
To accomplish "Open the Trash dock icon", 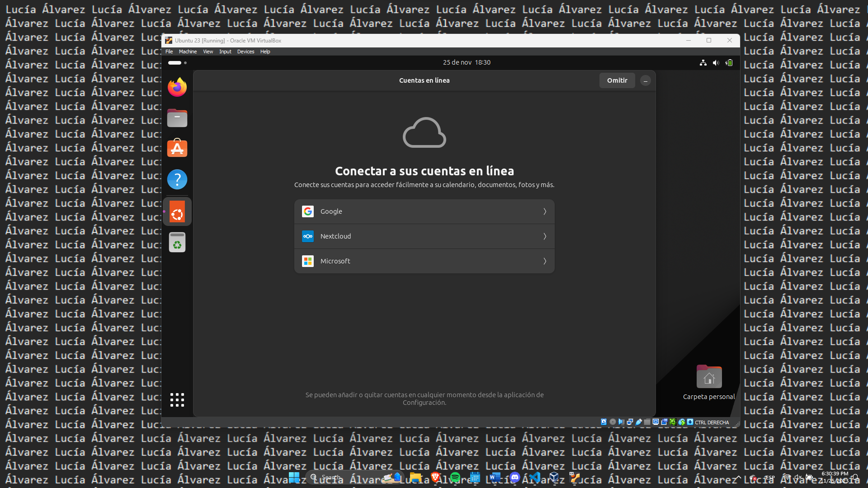I will coord(177,242).
